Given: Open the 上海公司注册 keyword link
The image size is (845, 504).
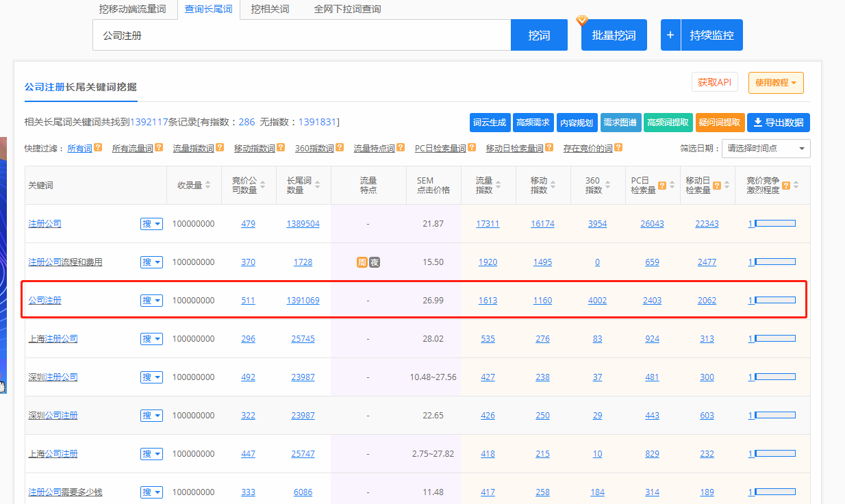Looking at the screenshot, I should (53, 454).
